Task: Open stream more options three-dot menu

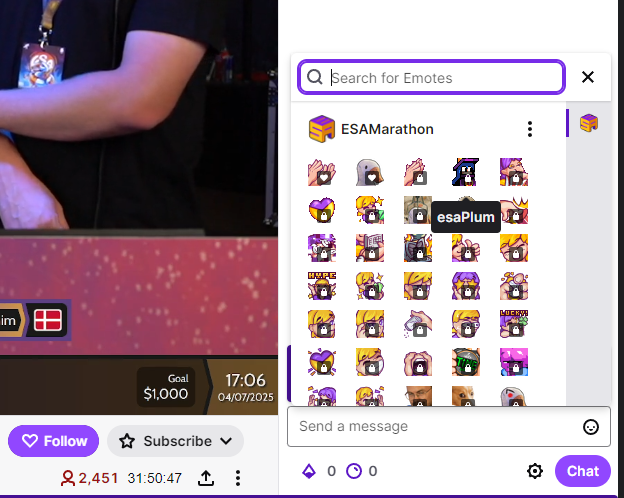Action: tap(238, 478)
